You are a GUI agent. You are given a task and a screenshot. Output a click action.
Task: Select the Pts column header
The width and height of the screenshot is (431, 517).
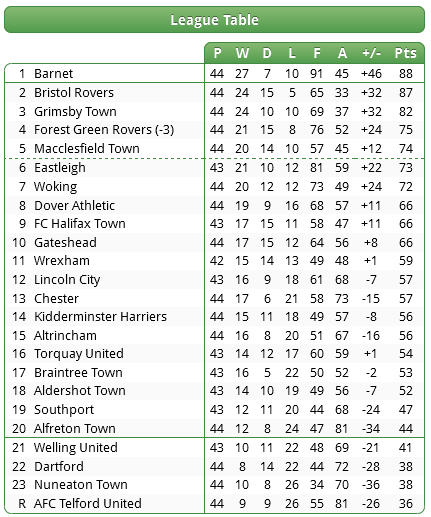[x=405, y=53]
